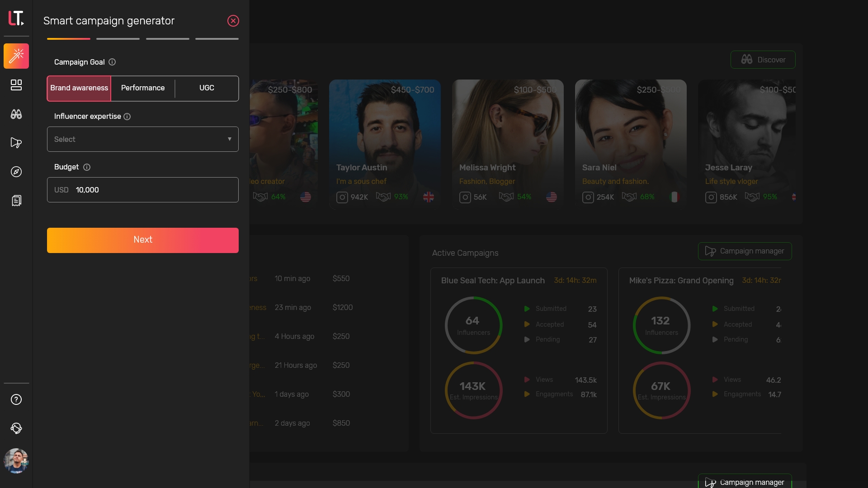Close the Smart campaign generator panel
This screenshot has width=868, height=488.
[233, 21]
